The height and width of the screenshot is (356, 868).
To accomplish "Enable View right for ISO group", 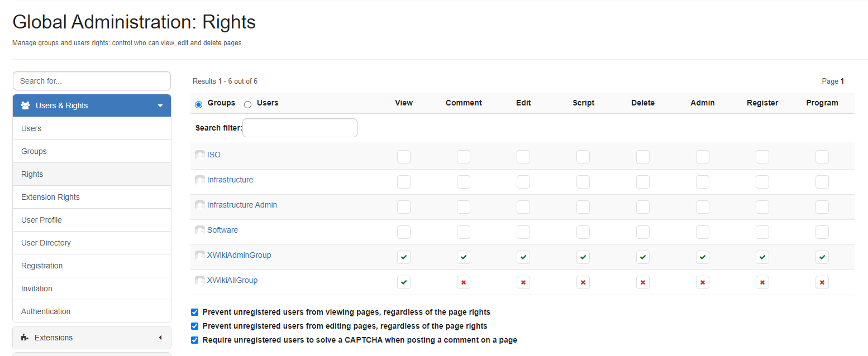I will (404, 157).
